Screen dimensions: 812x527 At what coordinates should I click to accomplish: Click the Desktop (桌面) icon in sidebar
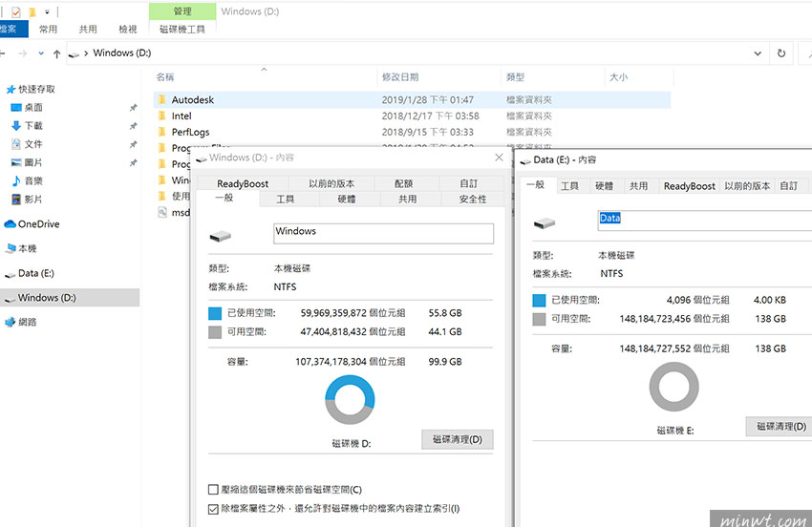(x=16, y=108)
